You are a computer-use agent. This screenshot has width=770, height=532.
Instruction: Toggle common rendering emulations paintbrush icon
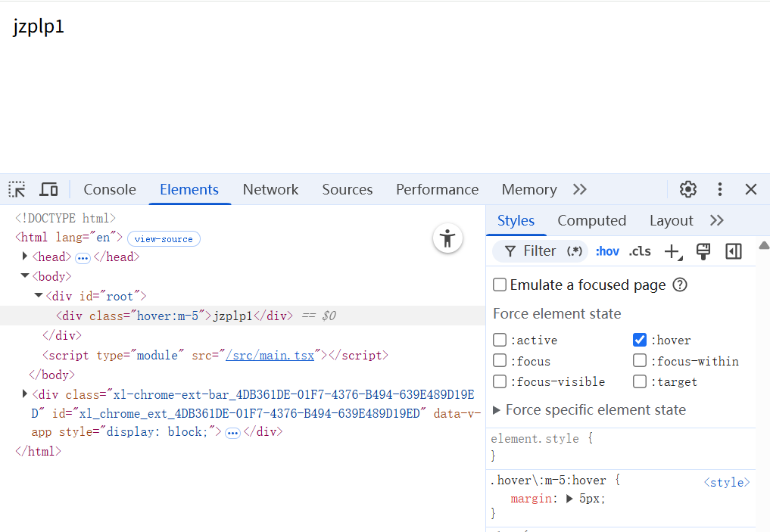pyautogui.click(x=703, y=251)
